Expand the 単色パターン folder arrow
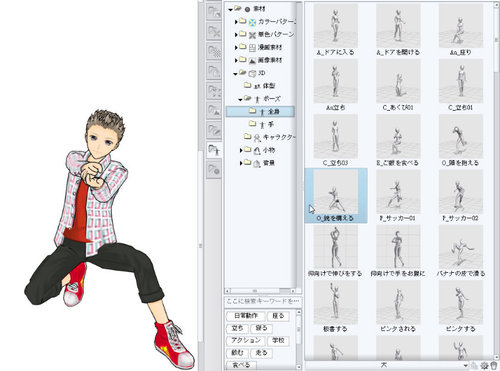The height and width of the screenshot is (371, 500). tap(236, 35)
